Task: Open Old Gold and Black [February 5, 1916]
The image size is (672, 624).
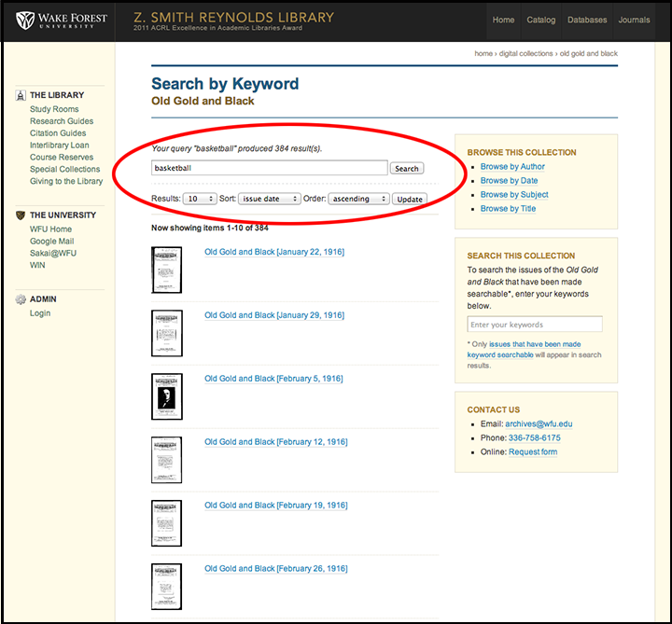Action: coord(273,379)
